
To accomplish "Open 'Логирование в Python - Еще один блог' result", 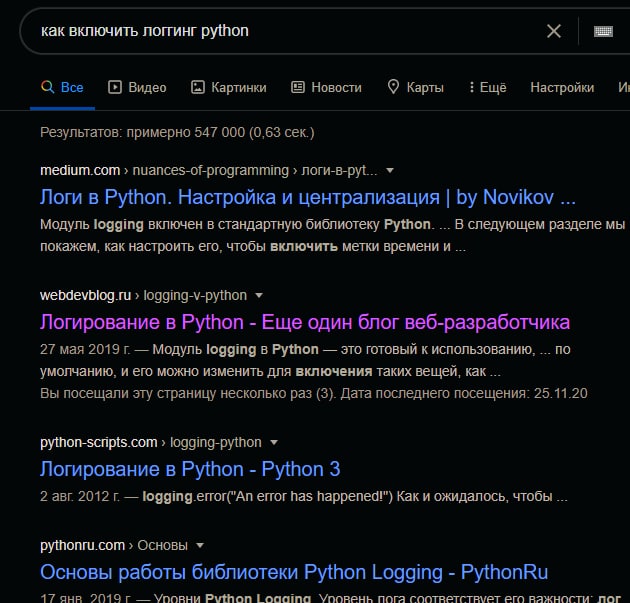I will (x=305, y=322).
